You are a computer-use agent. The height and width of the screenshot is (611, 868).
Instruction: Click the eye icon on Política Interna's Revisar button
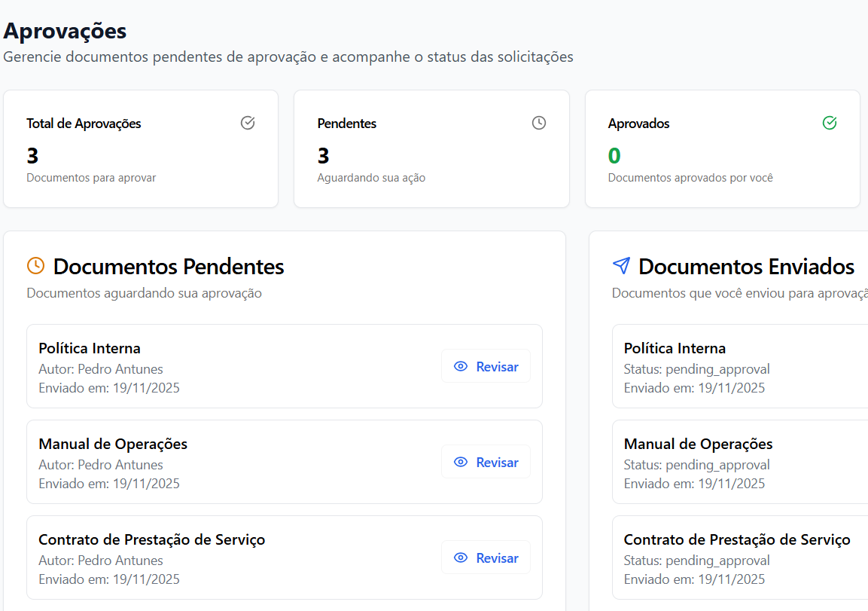pos(461,366)
